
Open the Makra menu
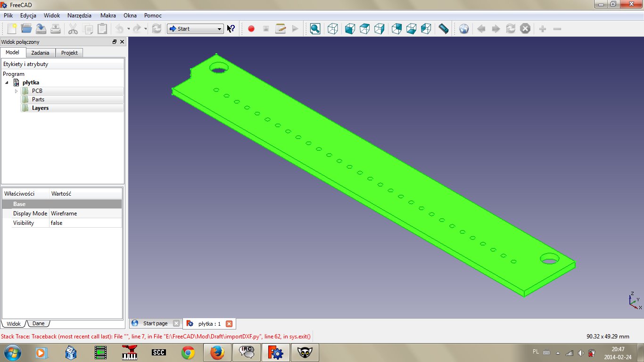(108, 16)
